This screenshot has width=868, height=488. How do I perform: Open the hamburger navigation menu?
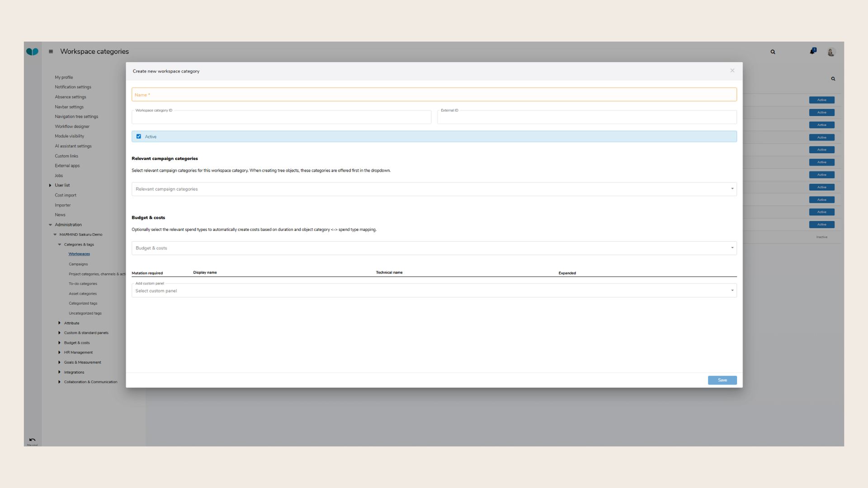point(51,52)
